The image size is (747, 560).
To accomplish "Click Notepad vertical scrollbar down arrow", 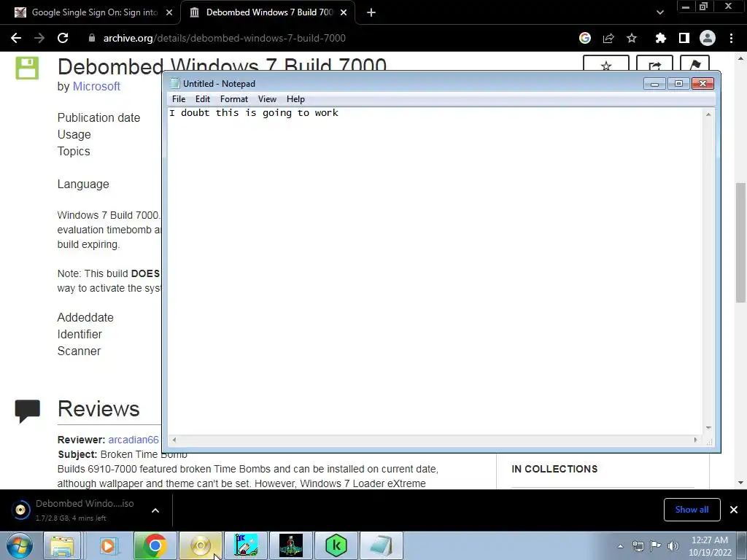I will (708, 427).
